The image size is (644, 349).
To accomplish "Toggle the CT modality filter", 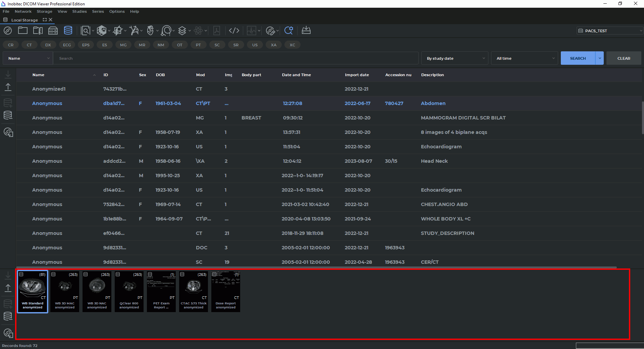I will pyautogui.click(x=30, y=45).
